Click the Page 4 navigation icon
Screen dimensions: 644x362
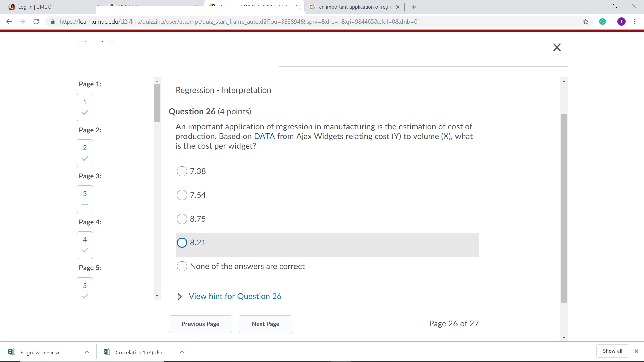point(85,245)
